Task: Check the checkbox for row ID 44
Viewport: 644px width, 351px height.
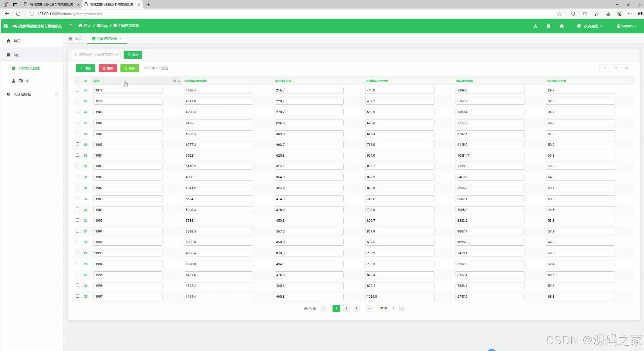Action: pyautogui.click(x=77, y=90)
